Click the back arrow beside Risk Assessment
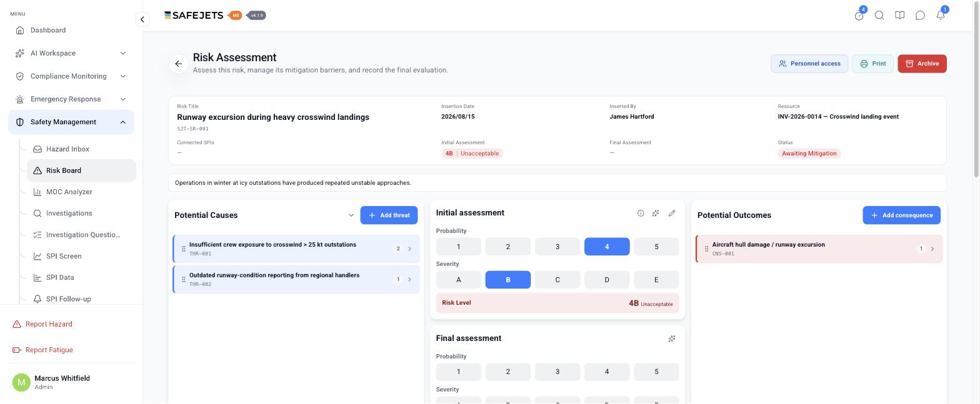 [x=179, y=64]
